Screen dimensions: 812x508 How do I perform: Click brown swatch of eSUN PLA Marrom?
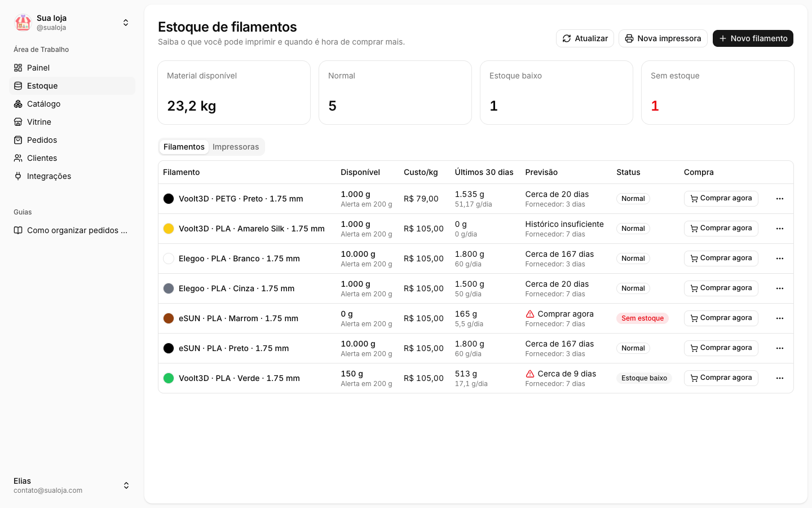[x=169, y=318]
